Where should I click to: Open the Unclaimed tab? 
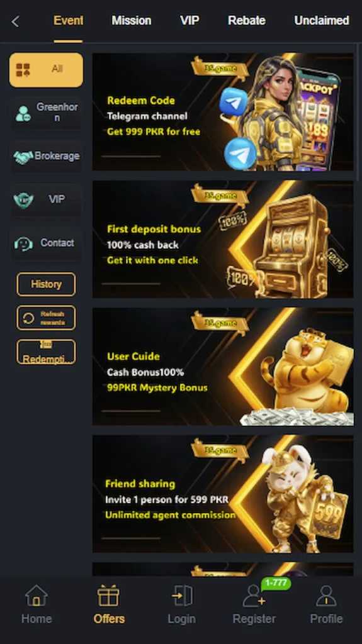[322, 21]
